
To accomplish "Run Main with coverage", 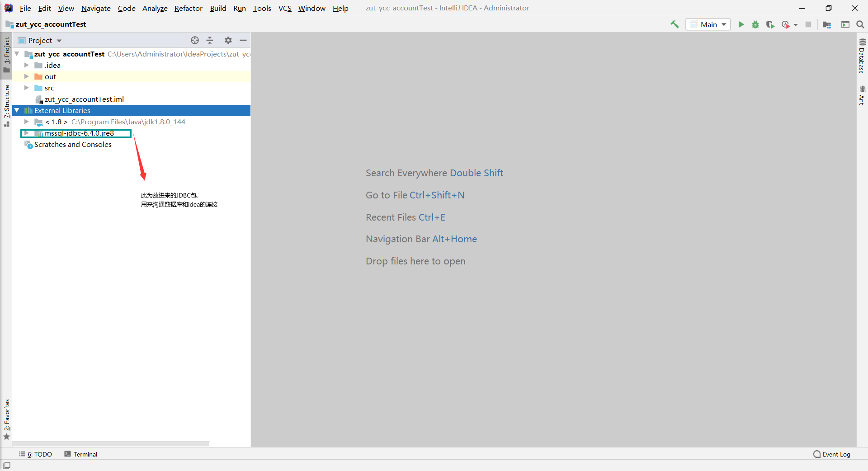I will click(770, 24).
